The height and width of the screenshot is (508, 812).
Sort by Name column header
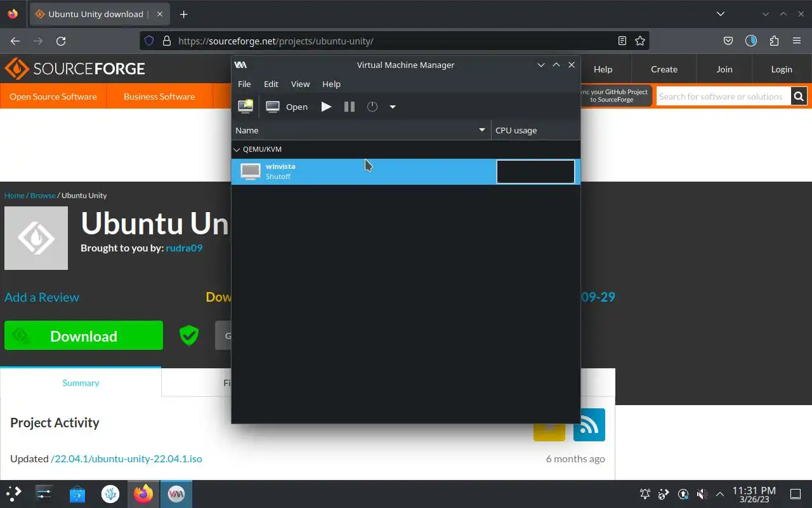(361, 130)
